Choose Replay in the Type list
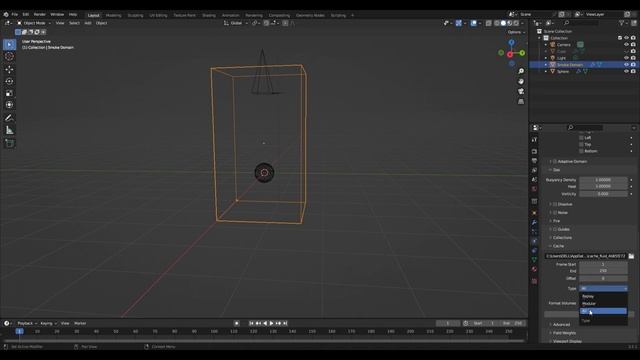Image resolution: width=640 pixels, height=360 pixels. tap(603, 296)
